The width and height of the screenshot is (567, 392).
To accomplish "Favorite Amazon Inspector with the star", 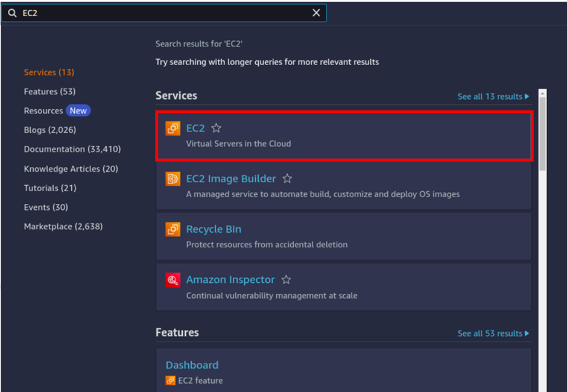I will click(286, 280).
